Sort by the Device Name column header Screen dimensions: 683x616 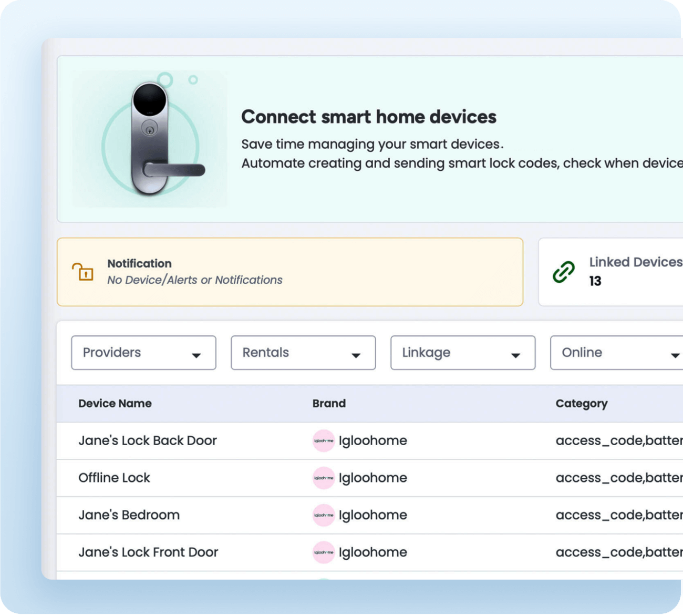tap(115, 404)
